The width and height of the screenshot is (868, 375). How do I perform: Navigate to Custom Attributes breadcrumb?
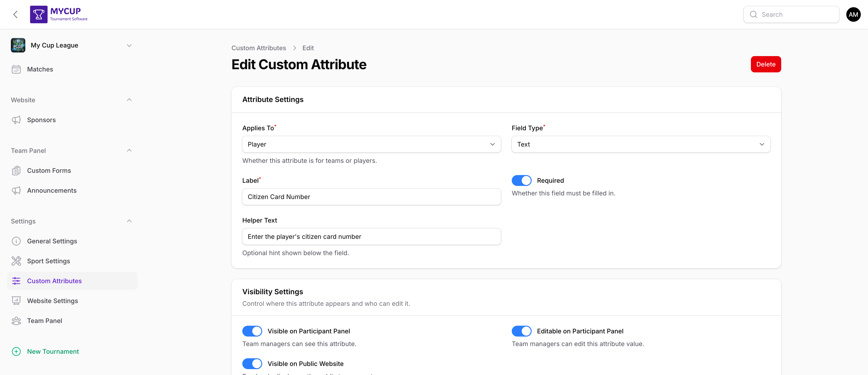(x=258, y=48)
